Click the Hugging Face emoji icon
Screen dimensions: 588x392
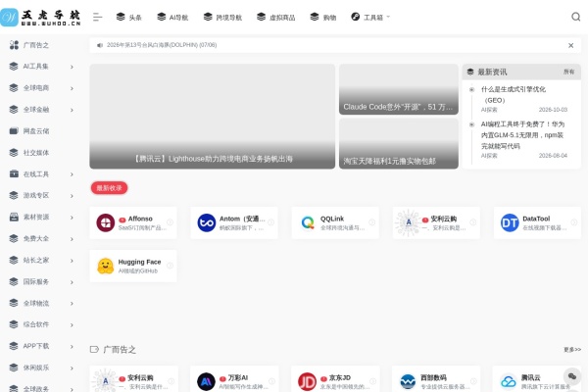click(106, 266)
